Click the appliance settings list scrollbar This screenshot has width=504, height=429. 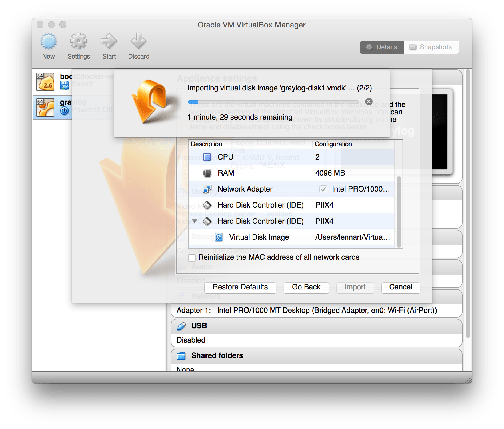pos(399,212)
